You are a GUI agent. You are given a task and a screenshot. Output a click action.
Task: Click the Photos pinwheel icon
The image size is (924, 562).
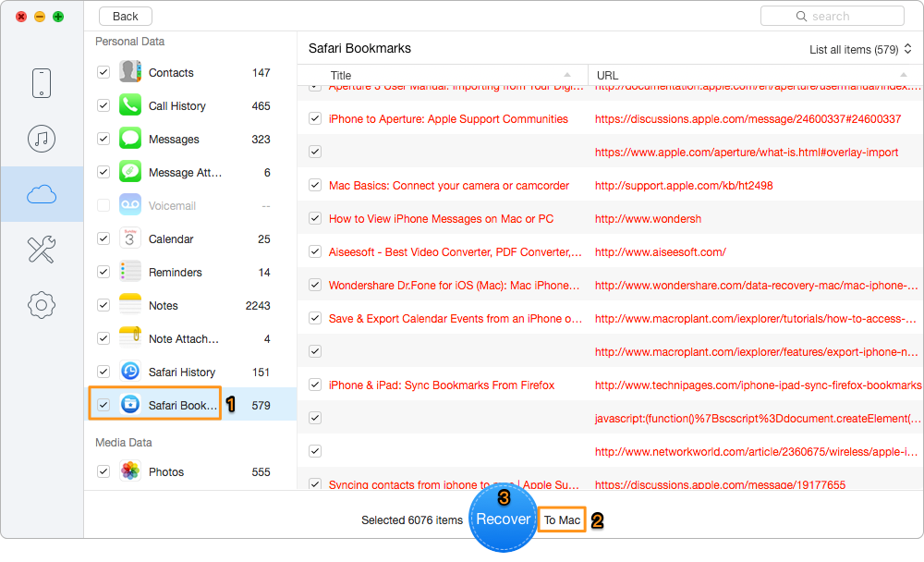tap(130, 471)
